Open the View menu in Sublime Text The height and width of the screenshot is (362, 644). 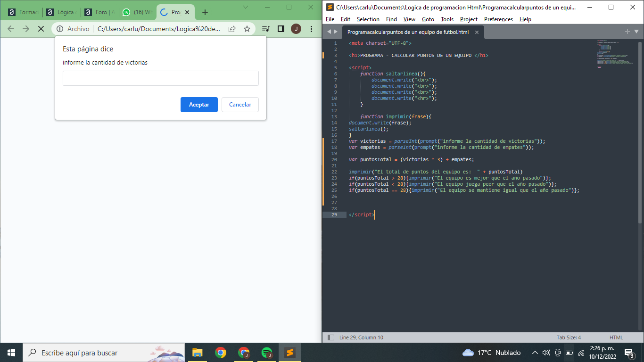[409, 19]
